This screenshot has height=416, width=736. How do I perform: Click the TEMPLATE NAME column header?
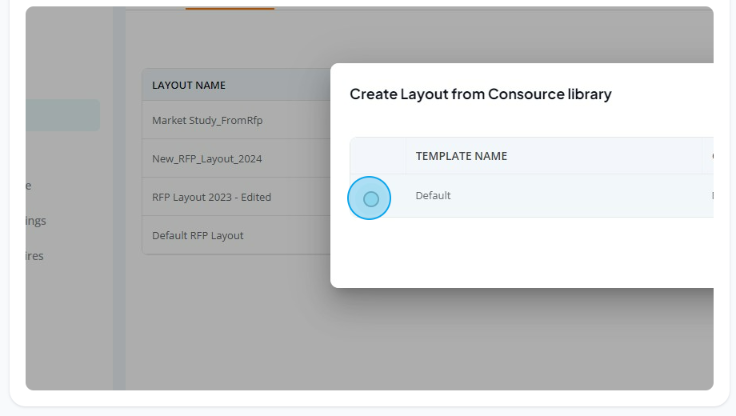pos(461,156)
